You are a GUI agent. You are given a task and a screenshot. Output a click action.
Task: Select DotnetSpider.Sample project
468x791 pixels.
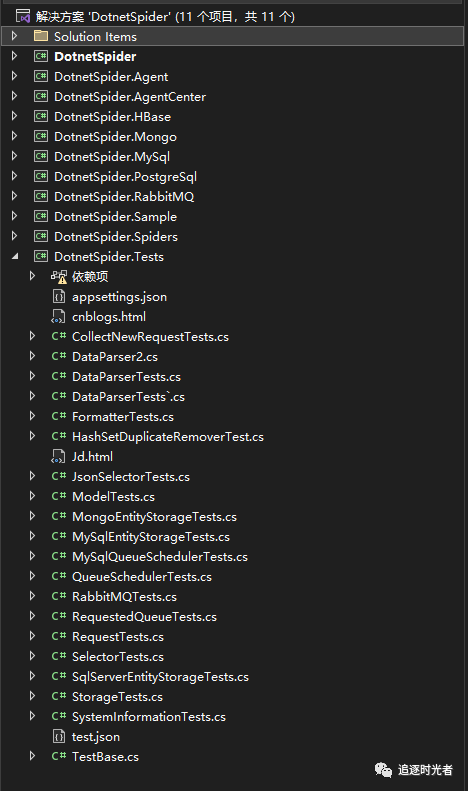point(115,217)
